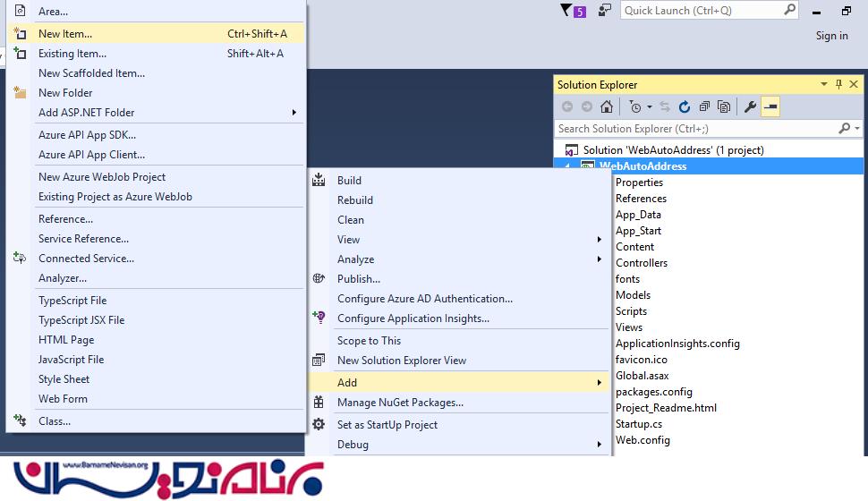Select Class... in the Add submenu
Screen dimensions: 868x501
(55, 421)
